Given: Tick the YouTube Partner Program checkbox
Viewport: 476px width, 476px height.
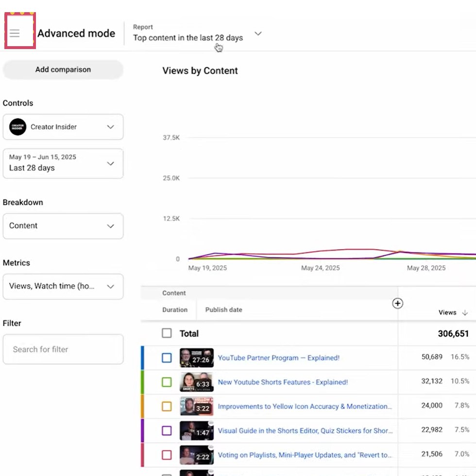Looking at the screenshot, I should click(167, 357).
